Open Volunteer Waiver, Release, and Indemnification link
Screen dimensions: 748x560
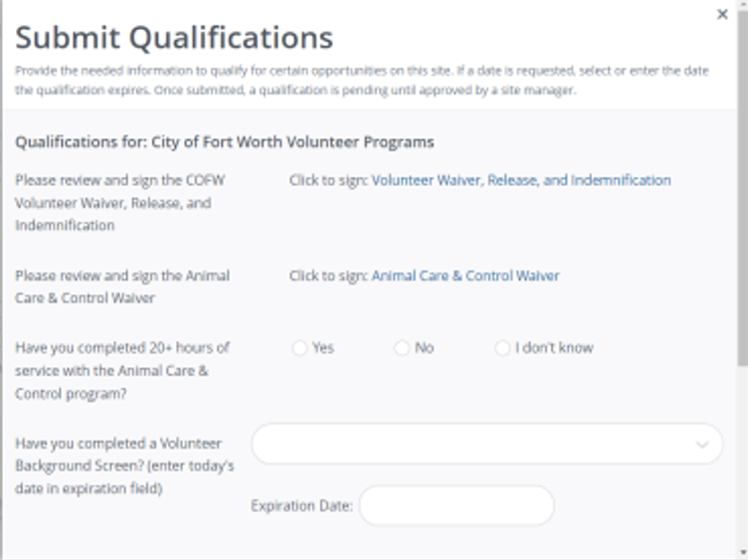point(520,181)
